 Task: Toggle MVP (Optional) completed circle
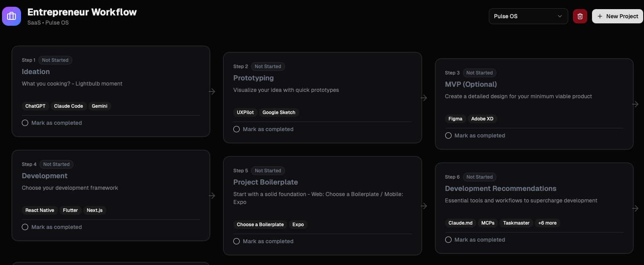pyautogui.click(x=448, y=135)
